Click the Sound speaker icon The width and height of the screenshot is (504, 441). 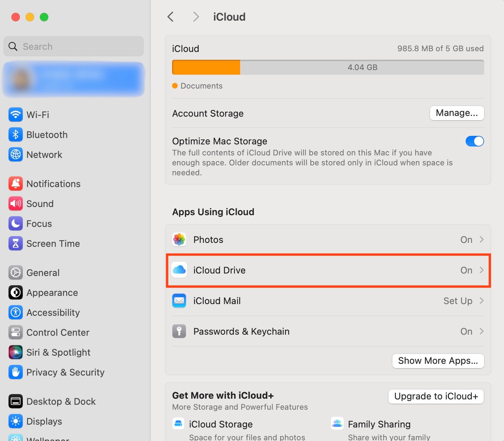(x=15, y=203)
